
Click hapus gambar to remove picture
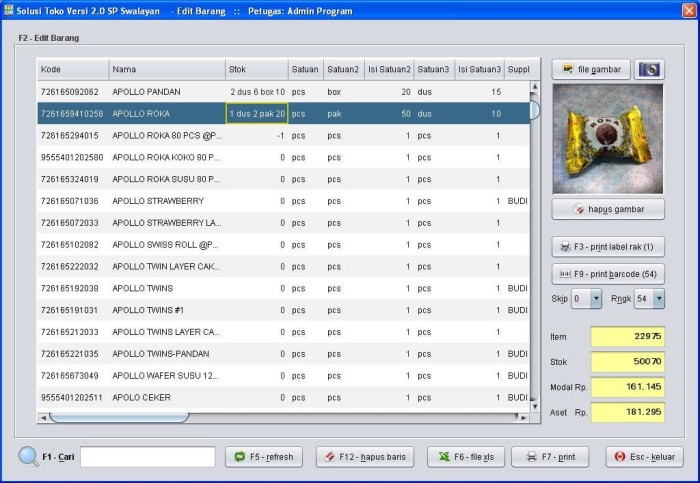(608, 209)
